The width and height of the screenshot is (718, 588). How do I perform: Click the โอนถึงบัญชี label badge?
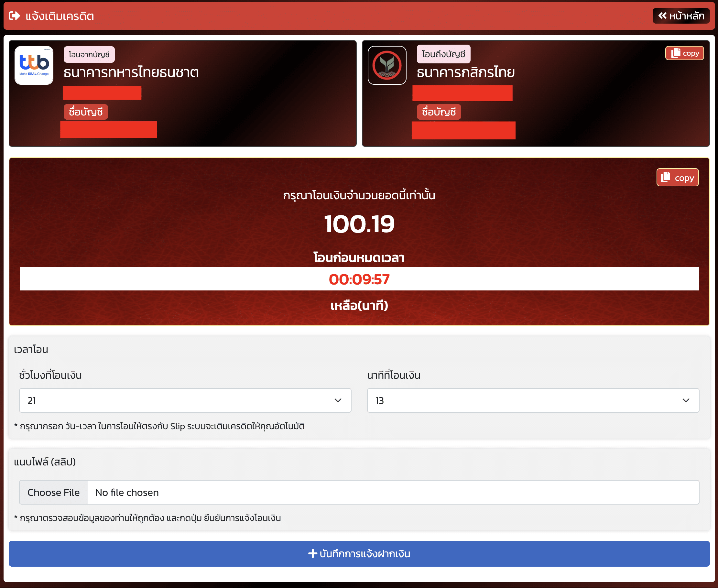tap(443, 54)
